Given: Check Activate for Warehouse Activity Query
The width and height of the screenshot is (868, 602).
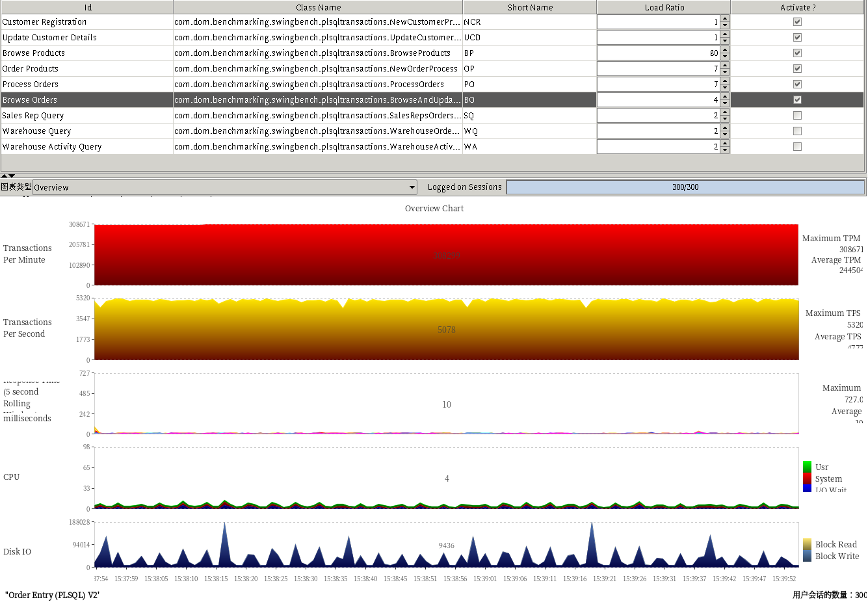Looking at the screenshot, I should (x=797, y=146).
